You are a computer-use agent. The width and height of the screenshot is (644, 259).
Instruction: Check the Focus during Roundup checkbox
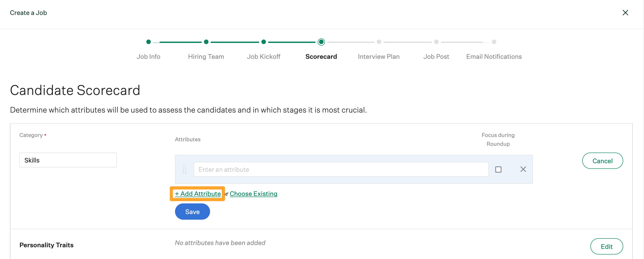[498, 169]
